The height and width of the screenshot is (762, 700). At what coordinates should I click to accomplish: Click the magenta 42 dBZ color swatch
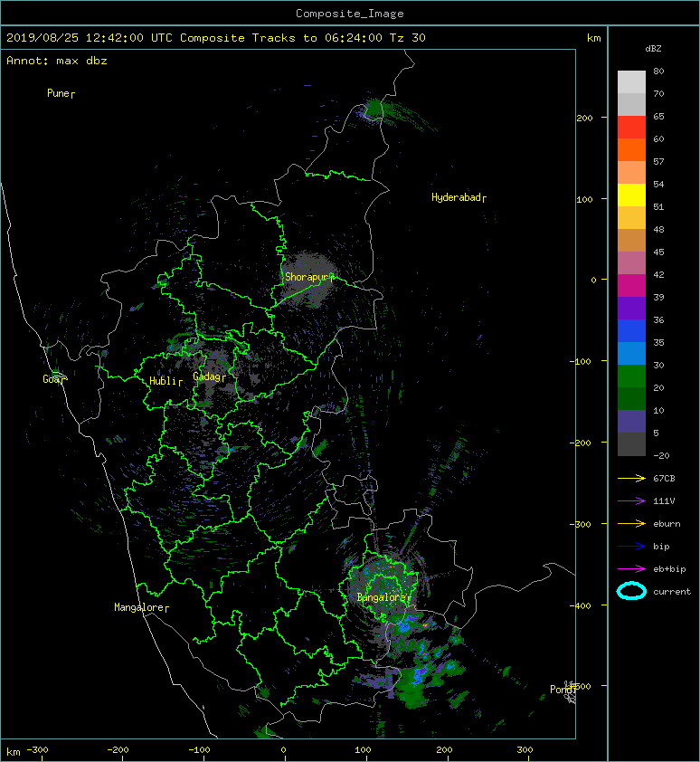(631, 285)
